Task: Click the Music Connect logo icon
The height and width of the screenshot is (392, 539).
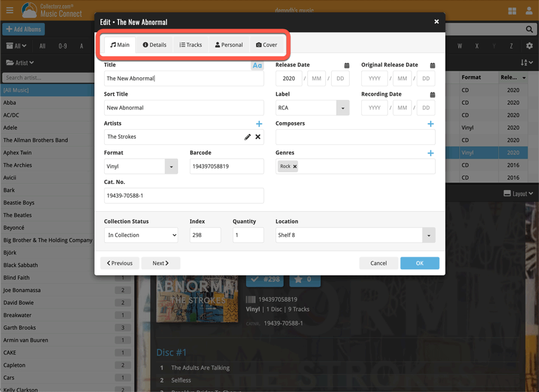Action: (29, 10)
